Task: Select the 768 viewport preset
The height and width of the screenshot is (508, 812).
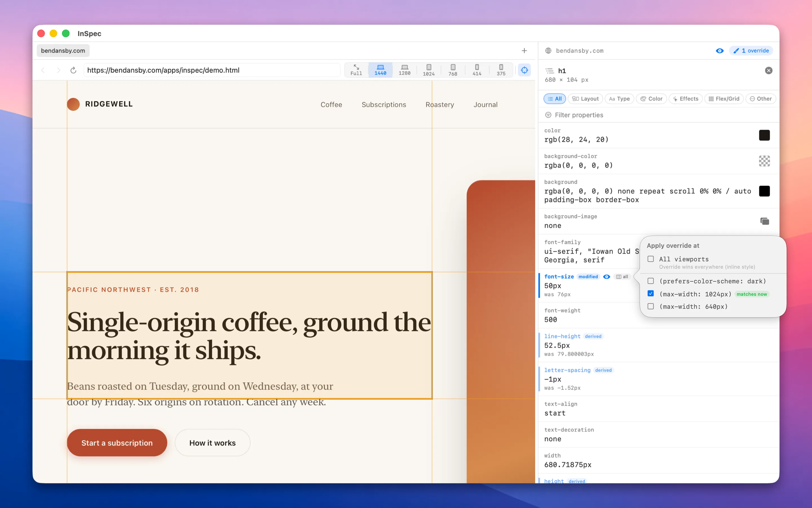Action: [453, 70]
